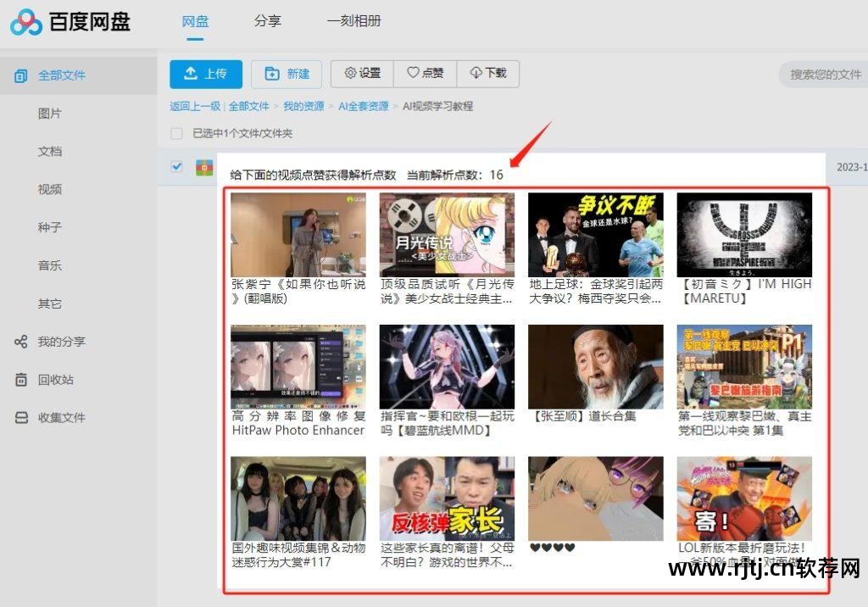Click the 争议不断 football video thumbnail

596,235
